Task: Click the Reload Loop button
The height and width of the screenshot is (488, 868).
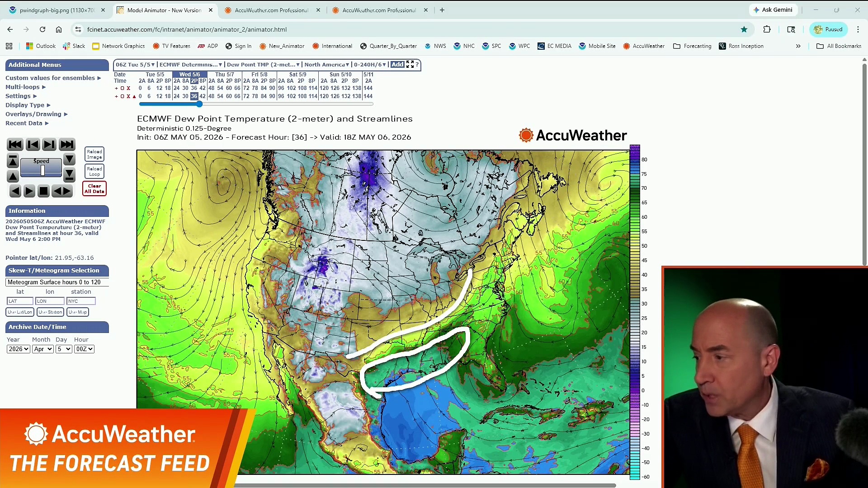Action: click(x=94, y=172)
